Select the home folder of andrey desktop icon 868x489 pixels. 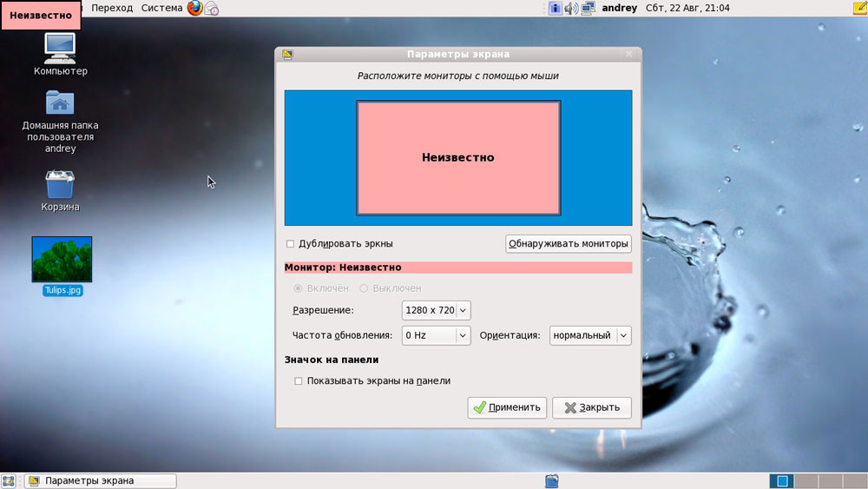coord(61,122)
